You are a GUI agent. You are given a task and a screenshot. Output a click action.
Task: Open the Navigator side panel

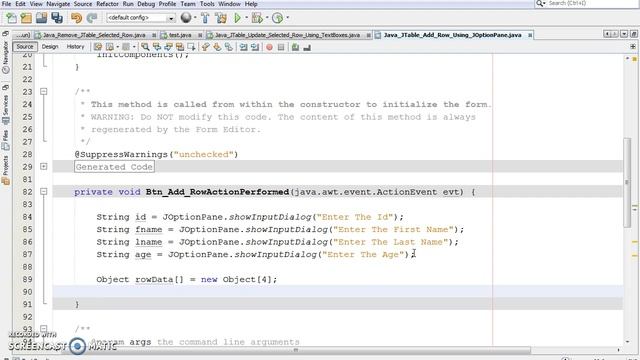(5, 57)
